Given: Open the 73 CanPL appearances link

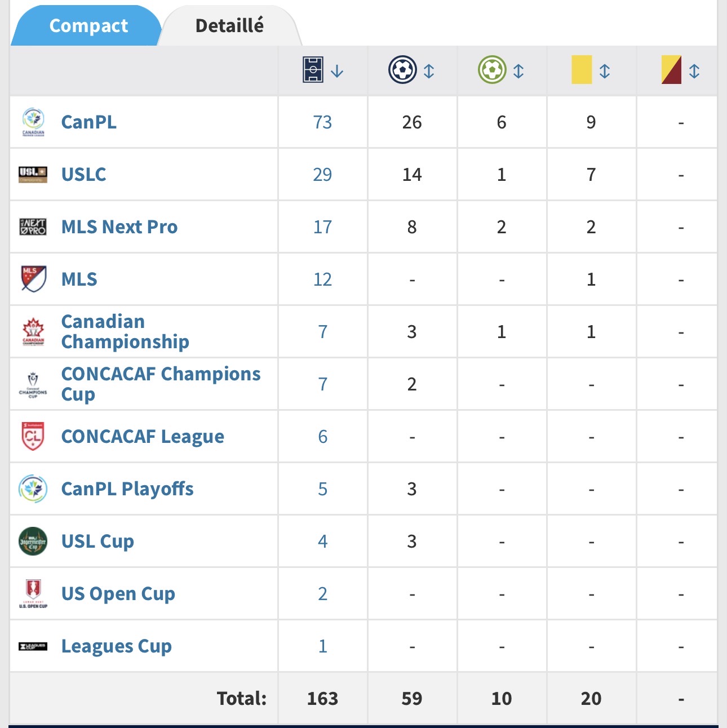Looking at the screenshot, I should (x=322, y=122).
